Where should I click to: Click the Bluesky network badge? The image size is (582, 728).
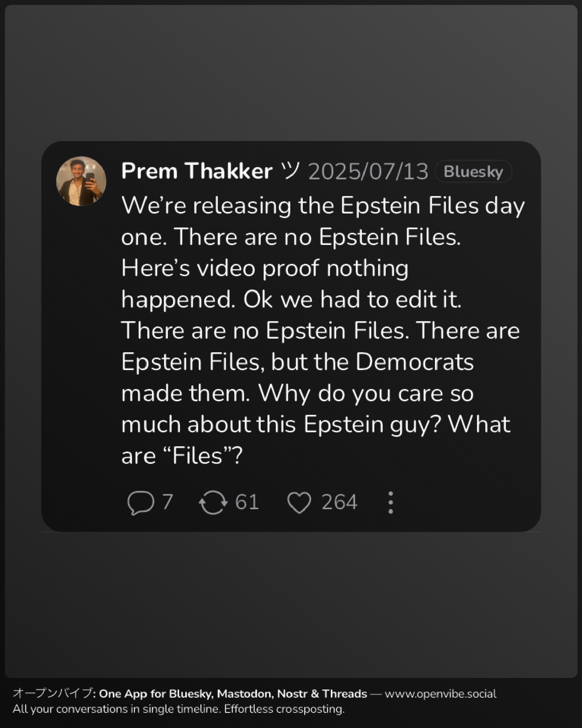pyautogui.click(x=473, y=172)
